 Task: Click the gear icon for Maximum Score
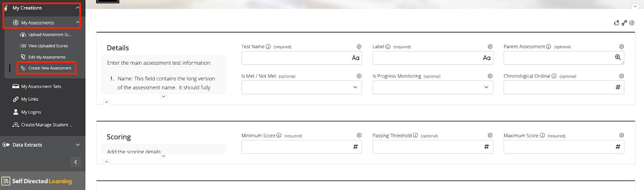621,135
